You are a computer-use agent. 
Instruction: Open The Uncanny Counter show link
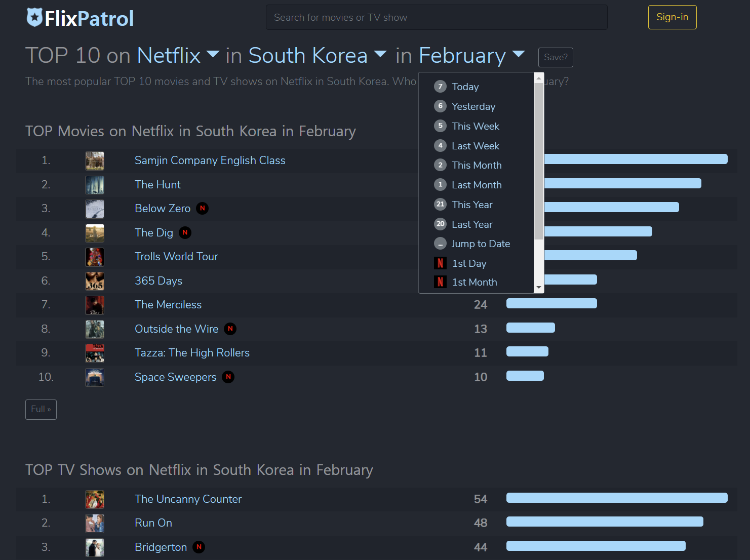[x=188, y=499]
